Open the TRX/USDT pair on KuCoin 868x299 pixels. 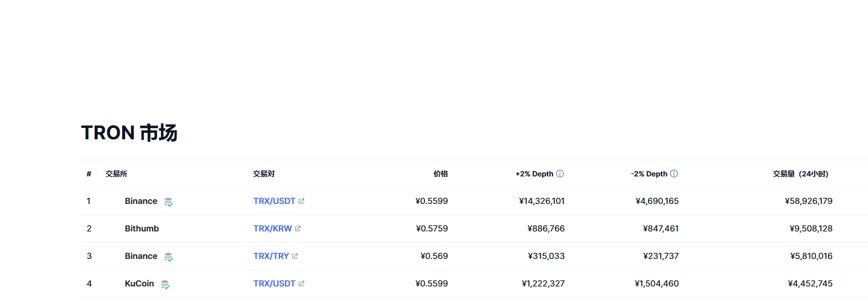(x=274, y=284)
